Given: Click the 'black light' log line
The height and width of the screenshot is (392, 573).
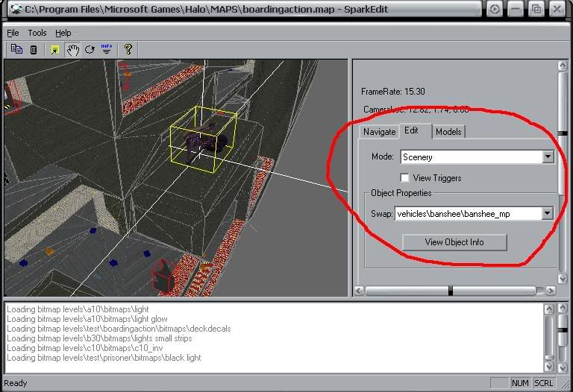Looking at the screenshot, I should coord(104,358).
